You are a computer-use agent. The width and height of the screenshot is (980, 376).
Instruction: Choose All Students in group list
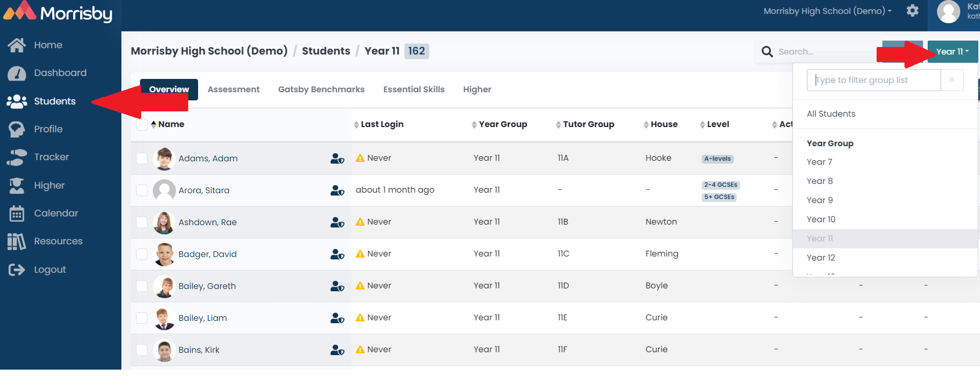coord(885,114)
